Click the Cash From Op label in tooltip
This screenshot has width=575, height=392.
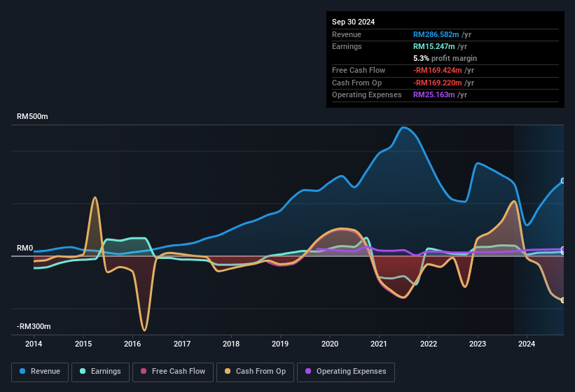[356, 83]
